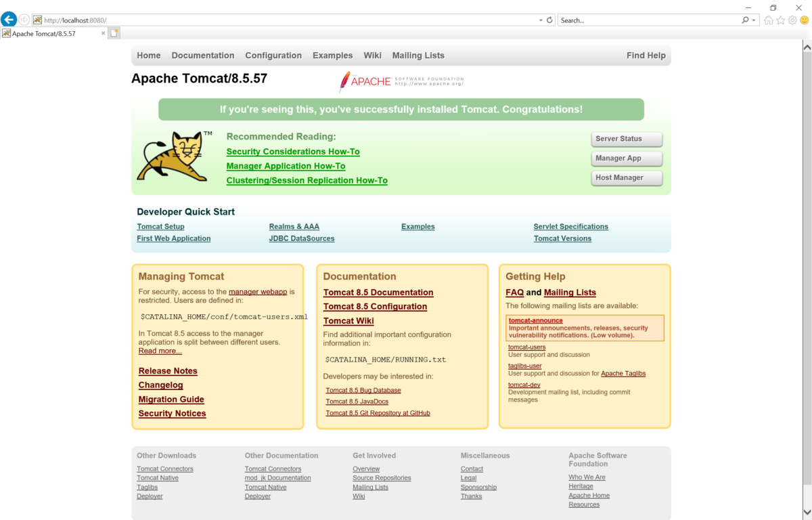Open the Sponsorship footer link
Screen dimensions: 812x520
click(x=478, y=487)
